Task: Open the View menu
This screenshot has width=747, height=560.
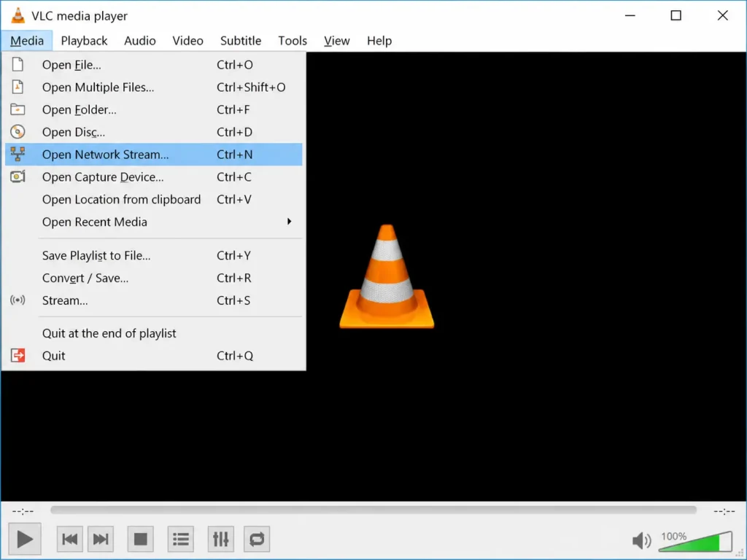Action: pos(337,41)
